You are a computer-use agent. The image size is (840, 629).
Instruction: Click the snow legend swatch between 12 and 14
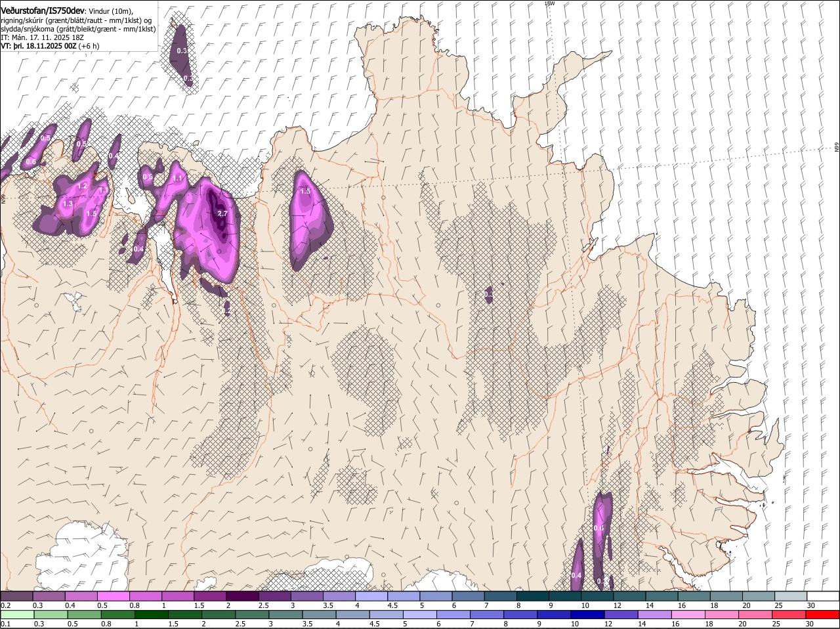coord(629,596)
